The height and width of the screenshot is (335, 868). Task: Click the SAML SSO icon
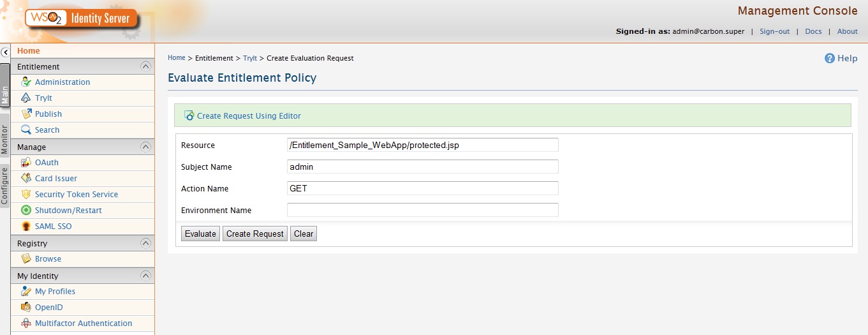(26, 226)
